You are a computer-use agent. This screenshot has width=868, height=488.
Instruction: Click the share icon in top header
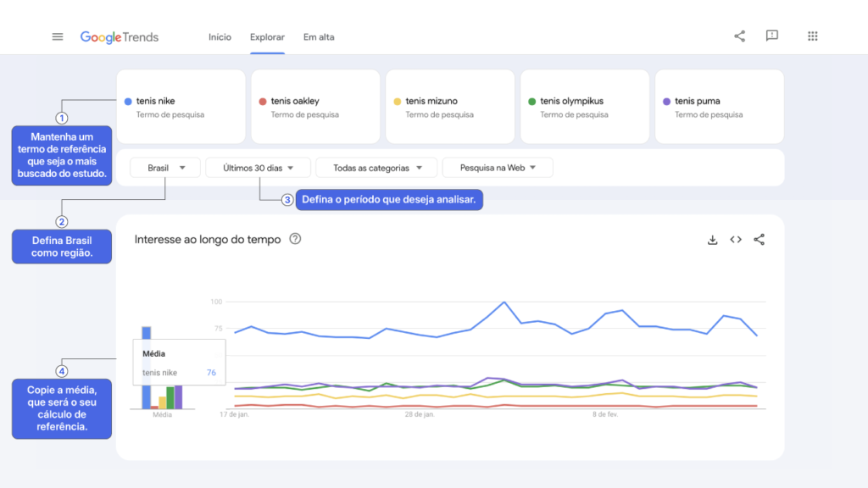[739, 36]
